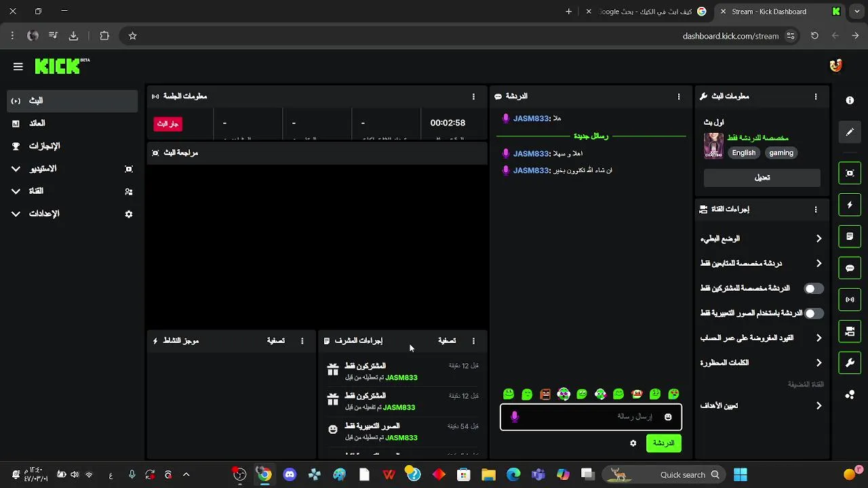Click the red live status badge (جار البث)
Image resolution: width=868 pixels, height=488 pixels.
pos(168,124)
